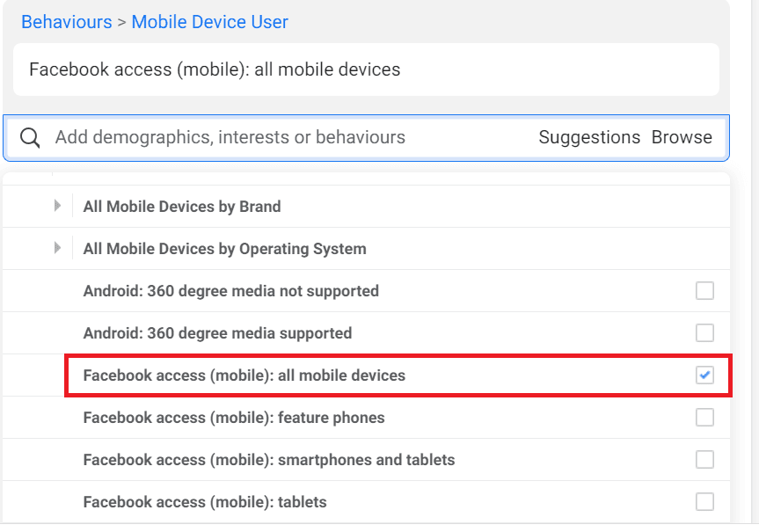Expand All Mobile Devices by Operating System
Screen dimensions: 759x532
click(58, 248)
